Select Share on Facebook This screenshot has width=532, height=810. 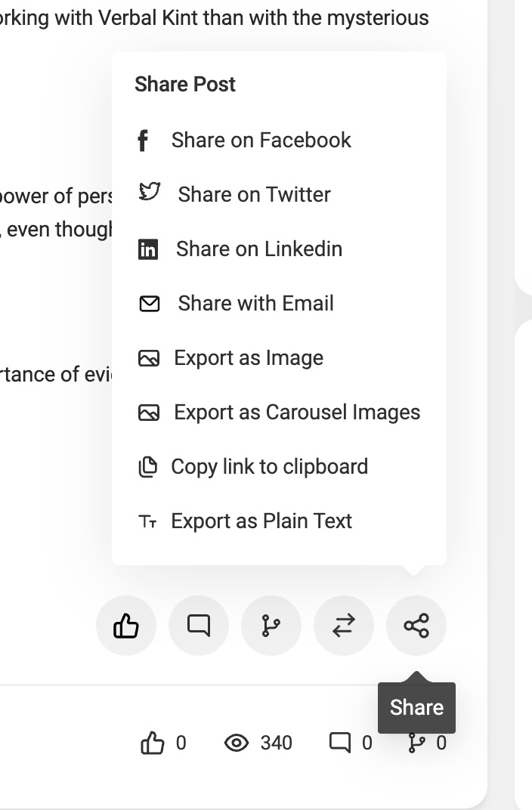[x=261, y=140]
